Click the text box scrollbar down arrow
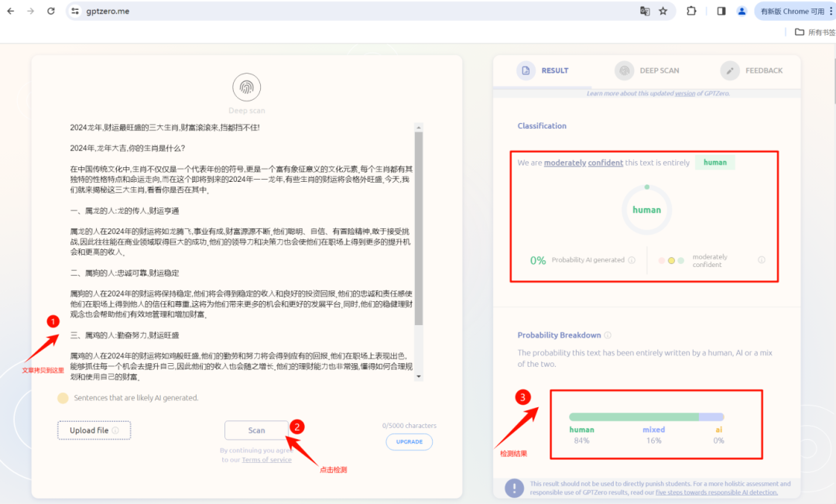This screenshot has width=836, height=504. [419, 376]
